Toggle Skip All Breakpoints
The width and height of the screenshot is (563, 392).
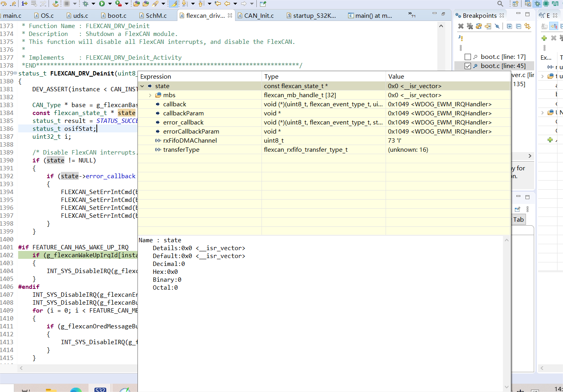point(497,26)
